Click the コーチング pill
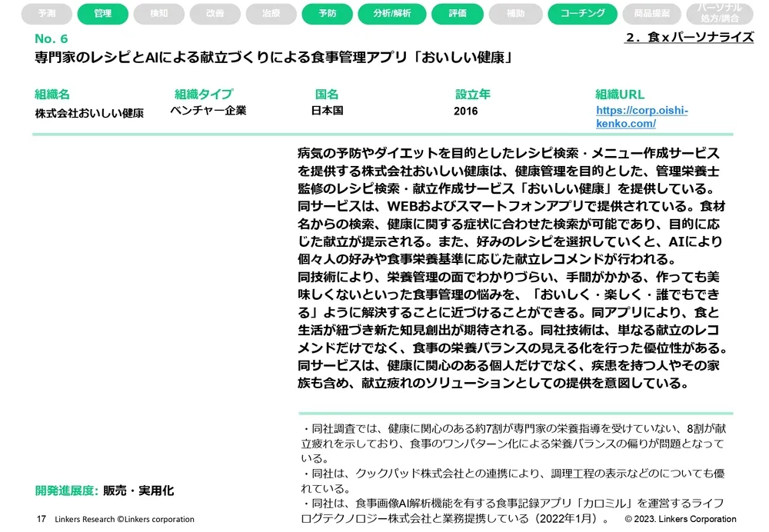The image size is (769, 532). tap(582, 13)
